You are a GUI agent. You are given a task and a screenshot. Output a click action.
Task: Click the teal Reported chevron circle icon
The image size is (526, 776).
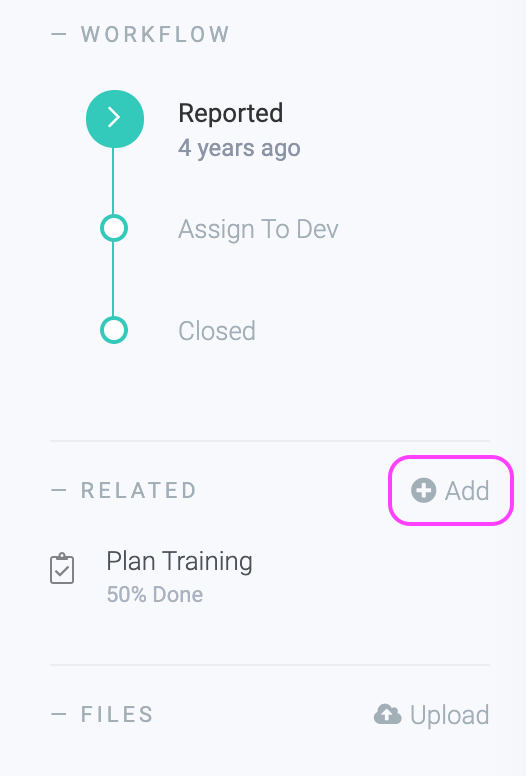tap(115, 119)
